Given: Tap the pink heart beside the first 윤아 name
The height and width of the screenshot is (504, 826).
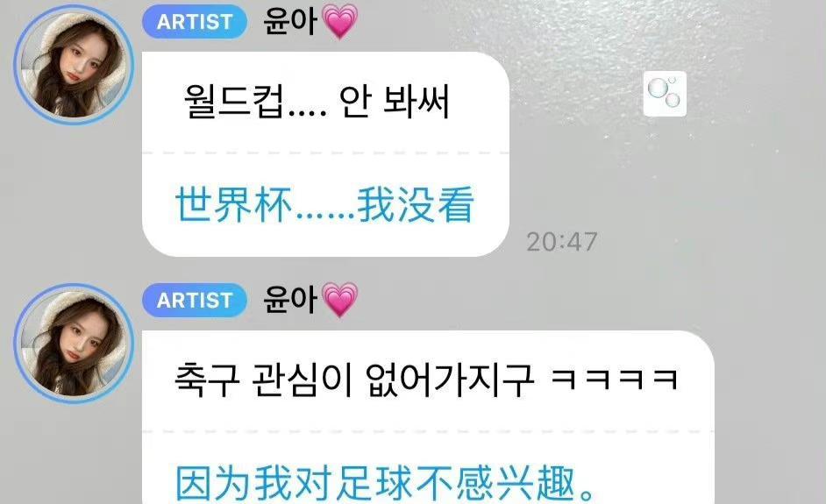Looking at the screenshot, I should click(339, 22).
